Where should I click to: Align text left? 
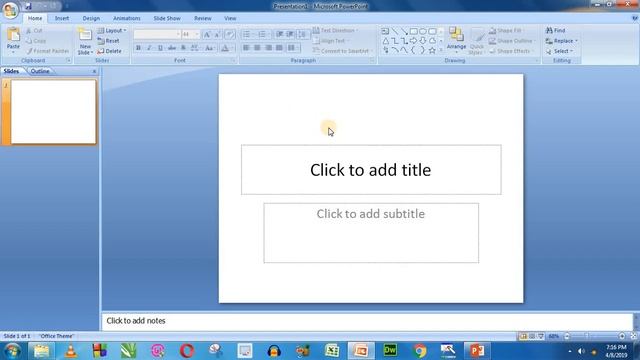point(246,48)
